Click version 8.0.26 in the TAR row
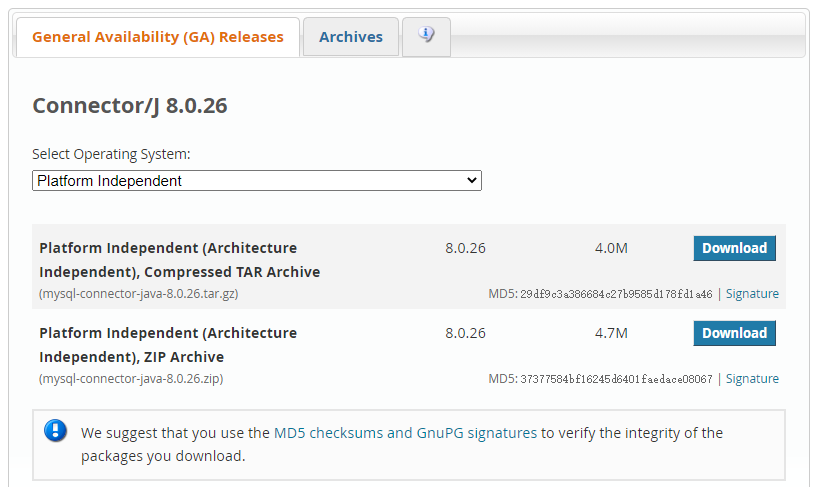 tap(465, 249)
